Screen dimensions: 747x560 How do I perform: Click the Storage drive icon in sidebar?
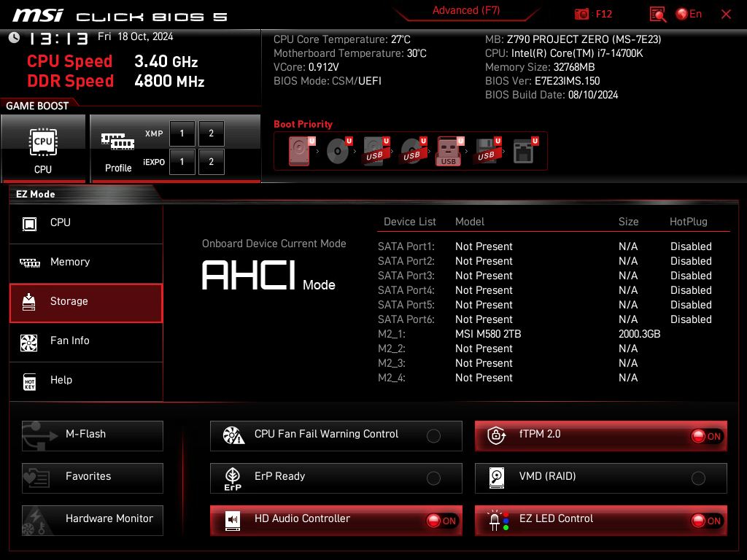point(29,302)
